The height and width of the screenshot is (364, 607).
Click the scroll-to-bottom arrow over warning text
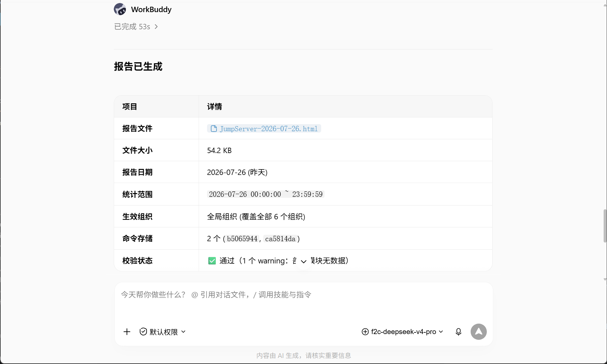tap(304, 261)
